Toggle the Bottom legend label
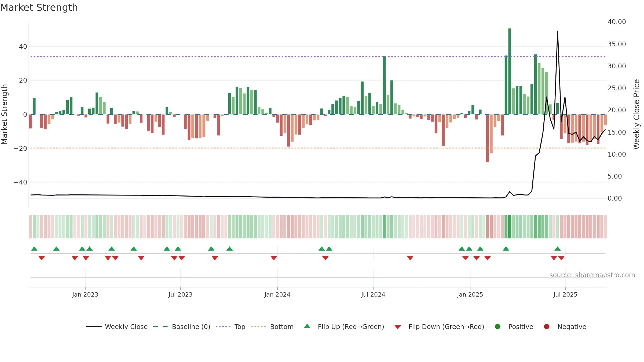 click(282, 327)
